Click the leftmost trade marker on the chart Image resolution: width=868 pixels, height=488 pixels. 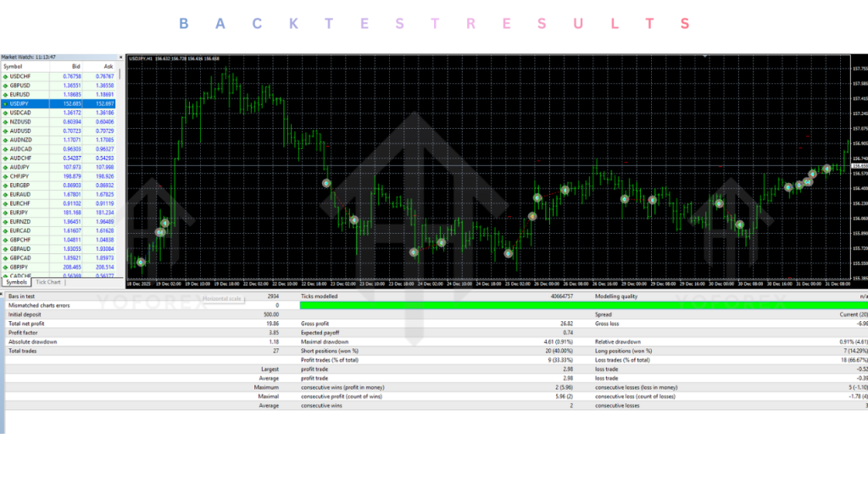click(141, 263)
